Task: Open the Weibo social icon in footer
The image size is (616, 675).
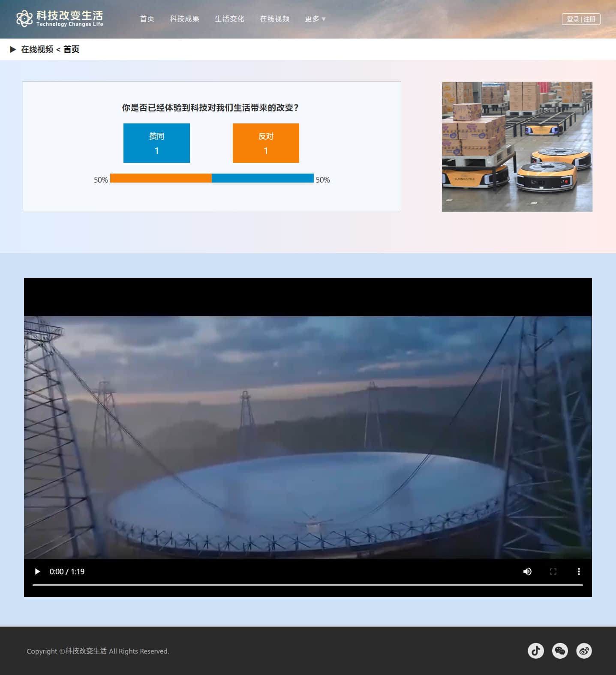Action: click(x=584, y=651)
